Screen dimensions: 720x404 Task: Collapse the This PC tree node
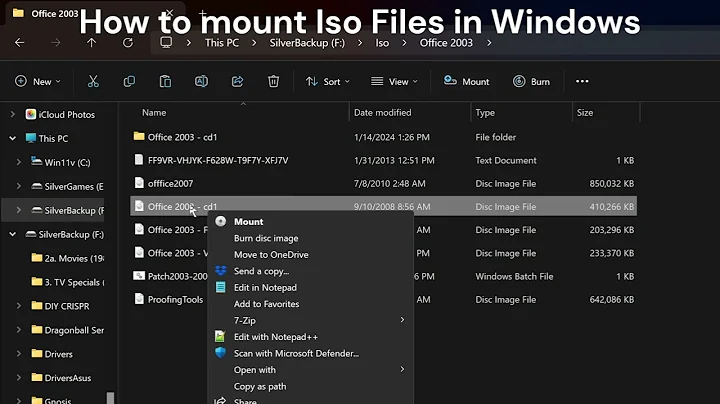click(x=12, y=138)
